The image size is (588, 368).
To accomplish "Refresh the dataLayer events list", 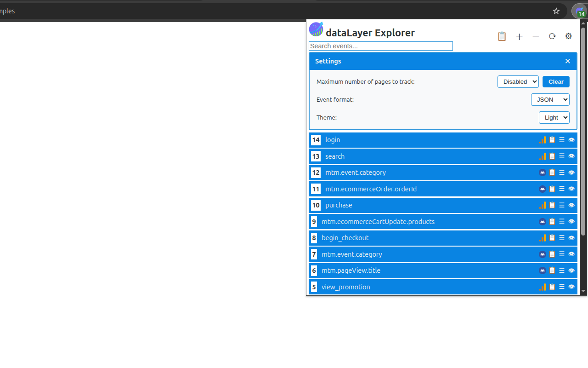I will coord(552,36).
